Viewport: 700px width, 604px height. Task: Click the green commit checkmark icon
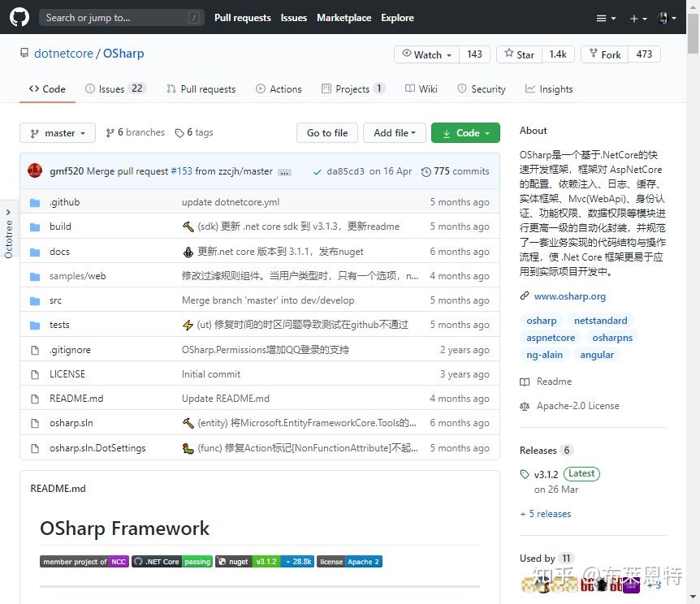coord(317,171)
